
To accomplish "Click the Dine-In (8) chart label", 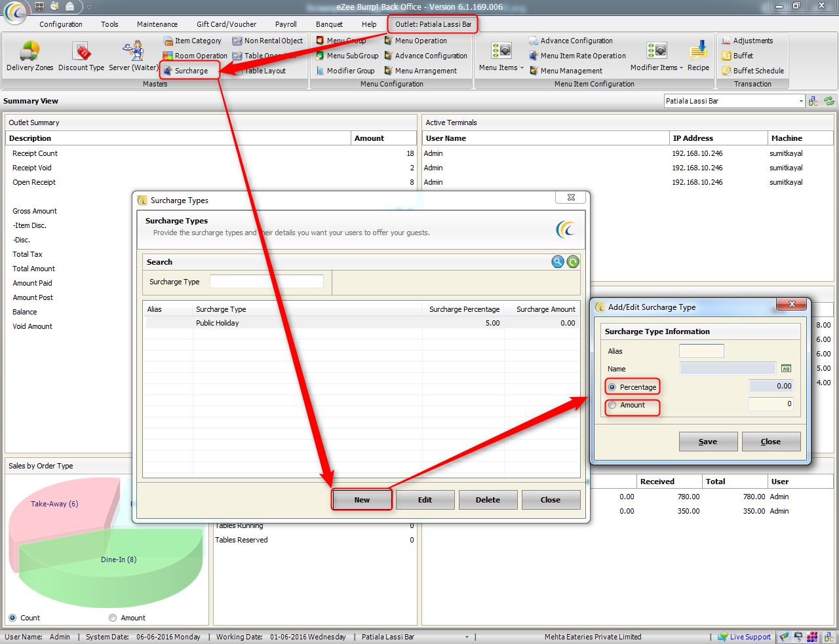I will [x=119, y=559].
